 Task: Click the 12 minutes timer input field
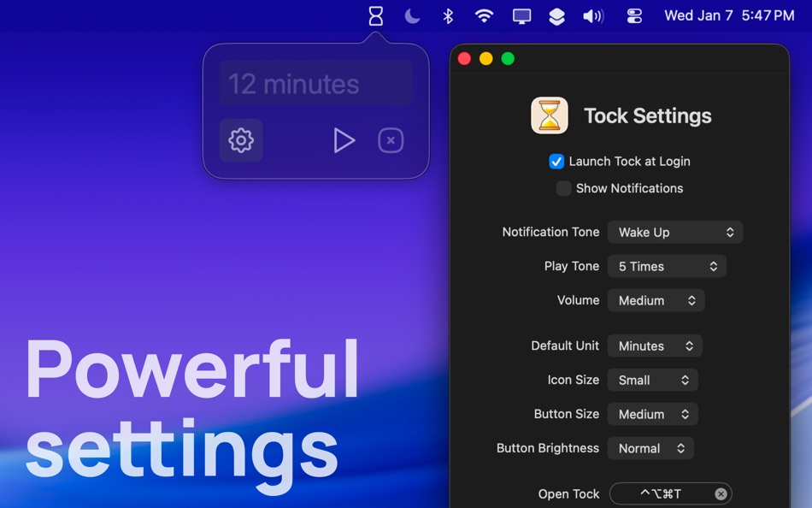(315, 83)
